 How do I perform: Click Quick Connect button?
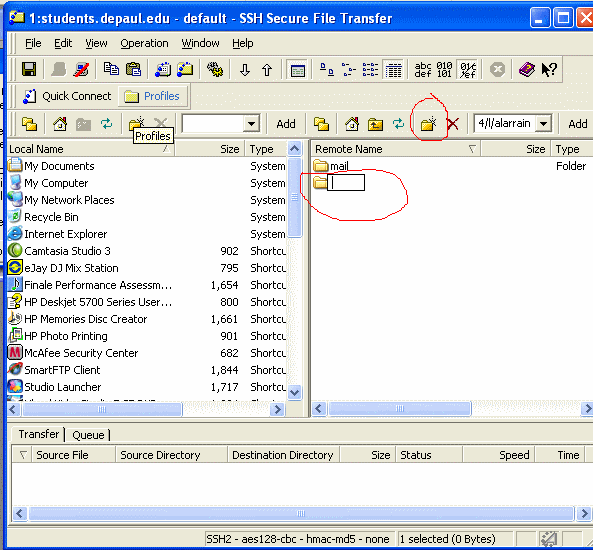tap(67, 96)
